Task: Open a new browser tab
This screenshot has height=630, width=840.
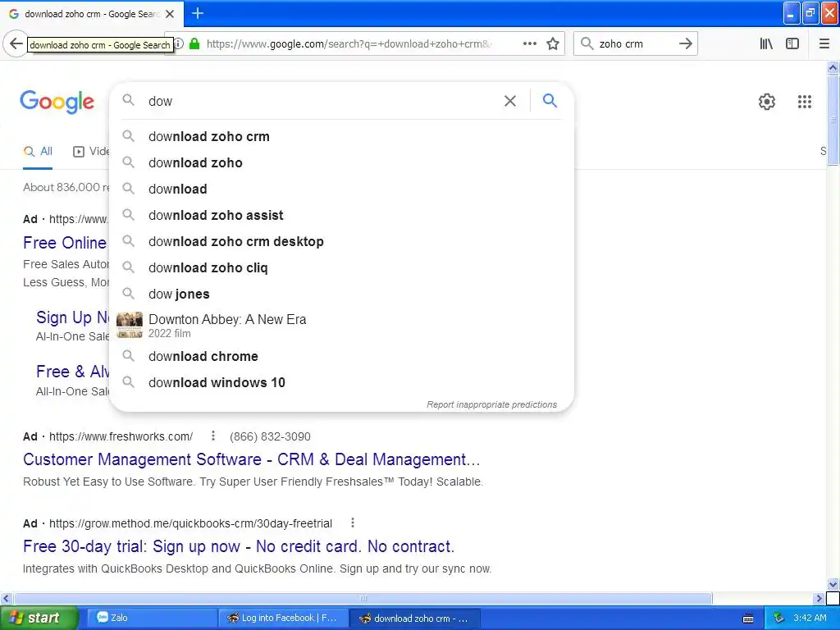Action: (198, 13)
